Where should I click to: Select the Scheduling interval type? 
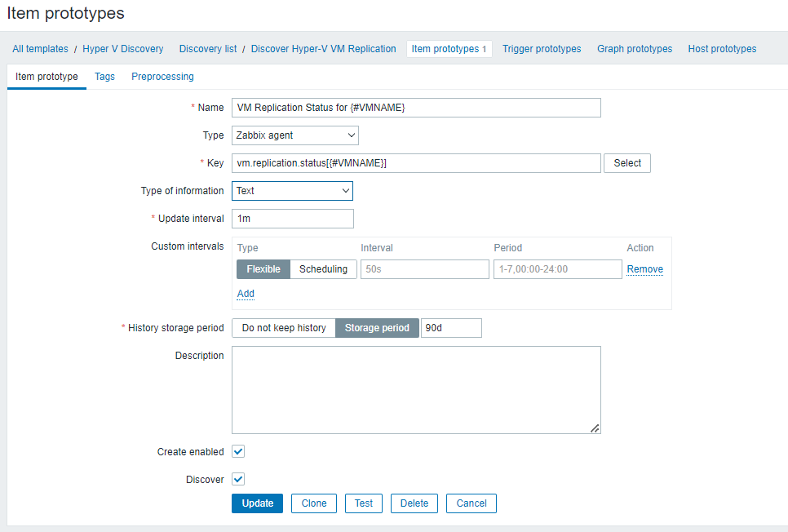(323, 269)
